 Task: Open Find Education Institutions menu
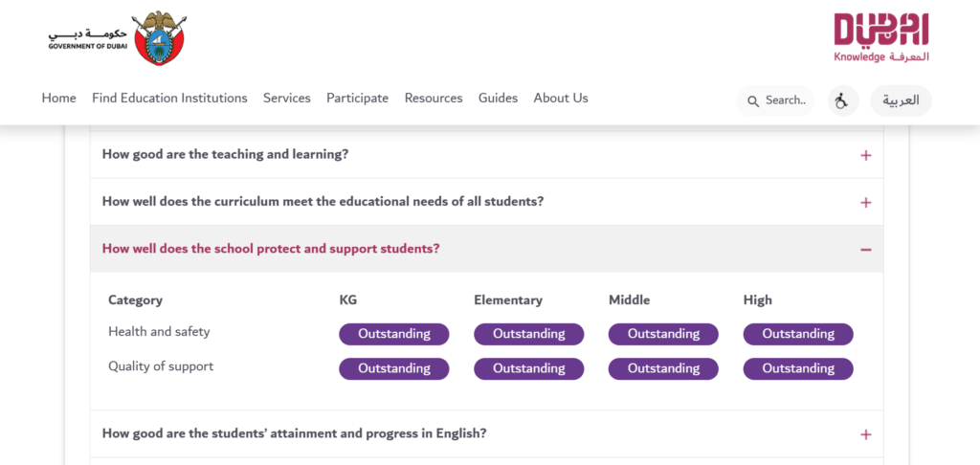[x=169, y=99]
